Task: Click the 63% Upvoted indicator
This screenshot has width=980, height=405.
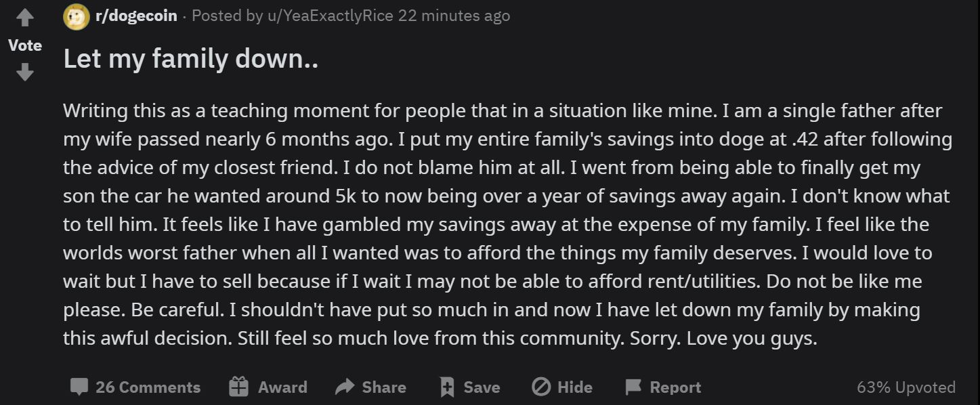Action: [906, 387]
